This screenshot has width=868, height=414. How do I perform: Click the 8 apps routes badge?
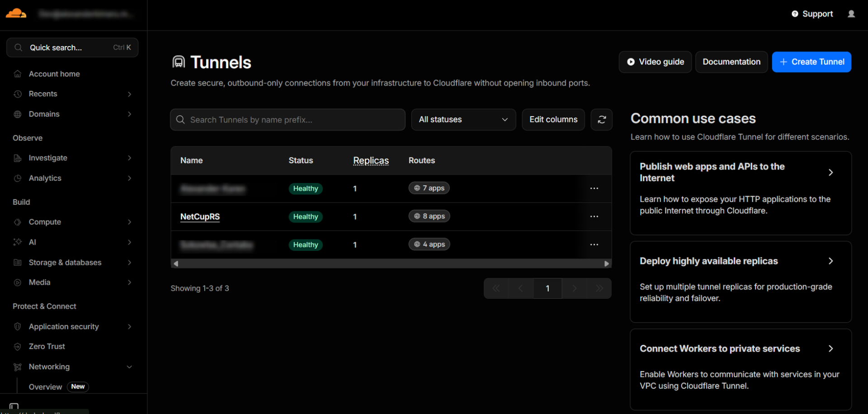point(429,216)
